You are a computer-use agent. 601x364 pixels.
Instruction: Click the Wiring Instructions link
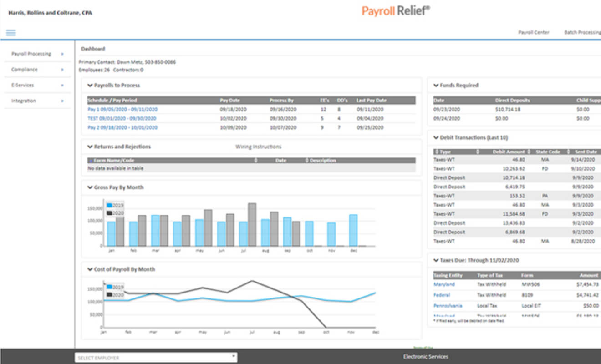[x=258, y=147]
